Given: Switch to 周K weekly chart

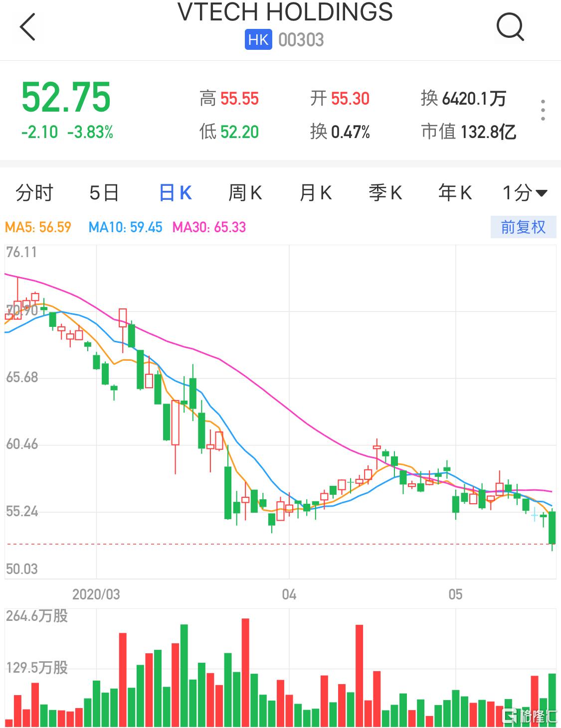Looking at the screenshot, I should [x=245, y=193].
